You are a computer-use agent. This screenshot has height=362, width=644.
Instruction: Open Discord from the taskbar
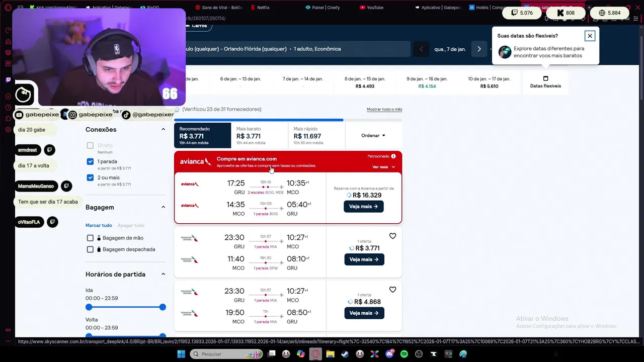tap(389, 354)
